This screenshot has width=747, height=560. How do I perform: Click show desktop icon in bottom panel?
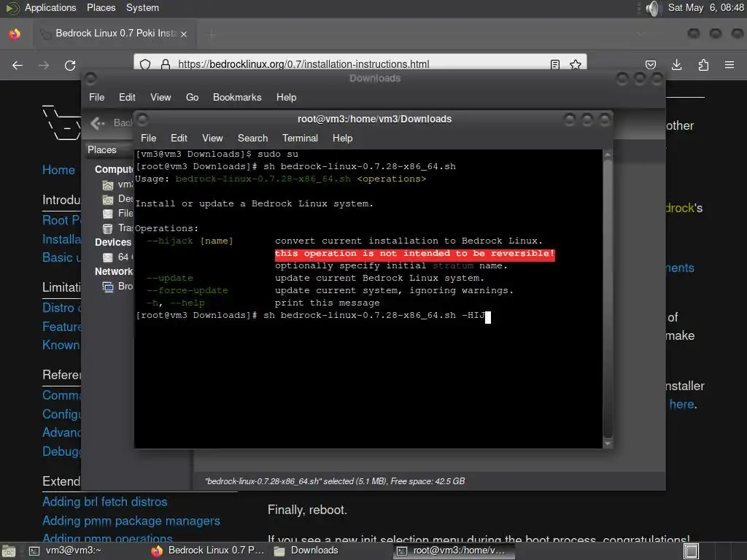[x=9, y=551]
